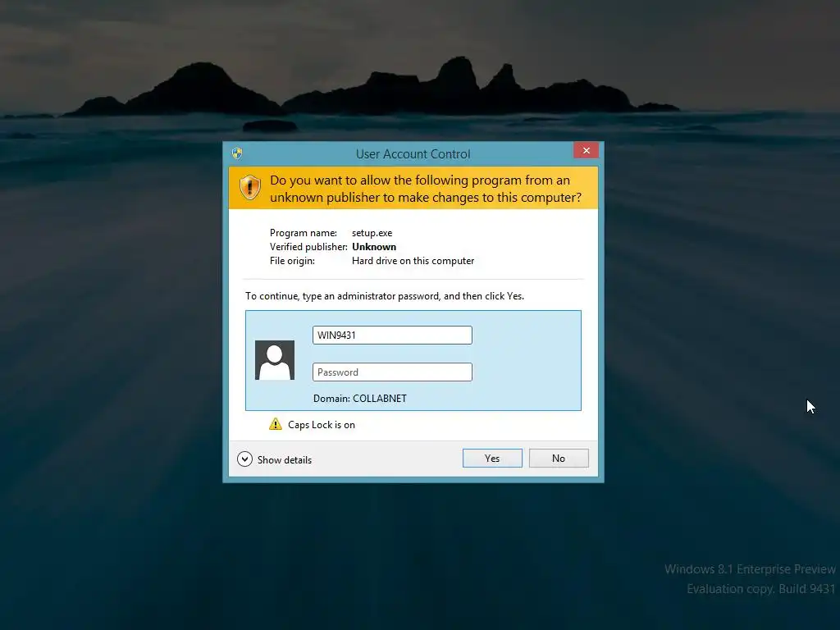Click the UAC shield icon in title bar

pyautogui.click(x=237, y=153)
